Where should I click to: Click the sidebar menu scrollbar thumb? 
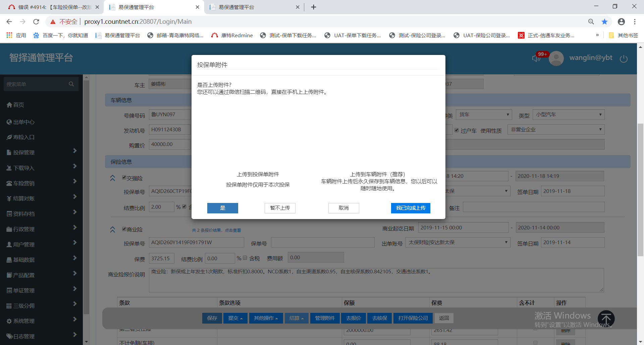(86, 198)
